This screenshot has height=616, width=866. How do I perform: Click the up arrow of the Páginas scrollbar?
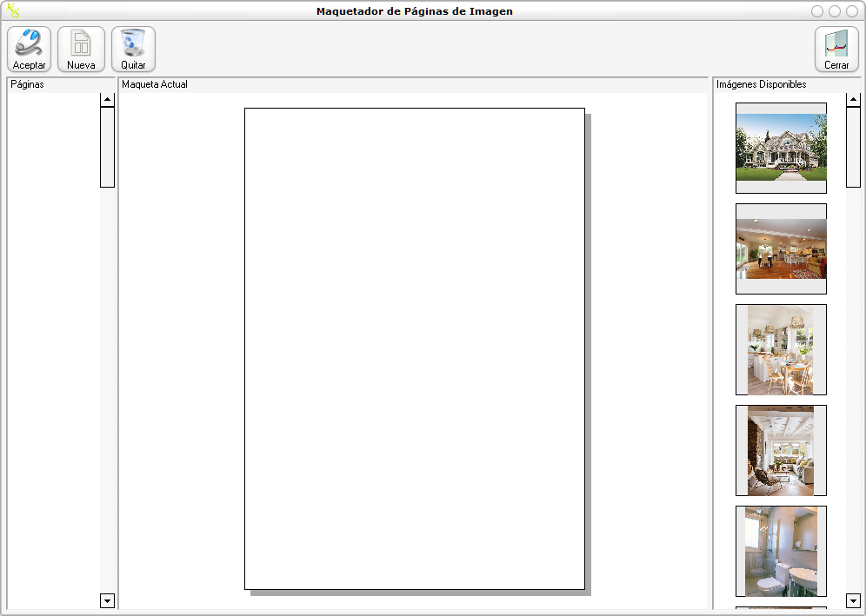point(107,99)
